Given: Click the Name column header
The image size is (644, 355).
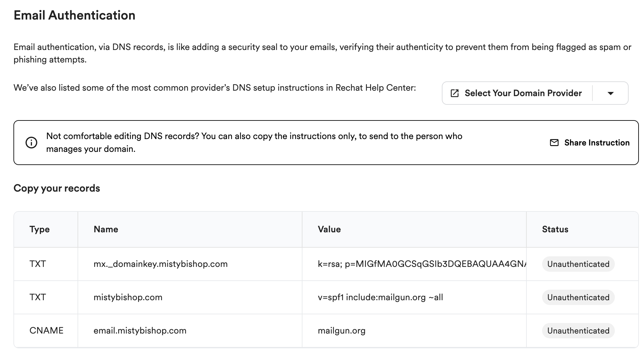Looking at the screenshot, I should pyautogui.click(x=106, y=229).
